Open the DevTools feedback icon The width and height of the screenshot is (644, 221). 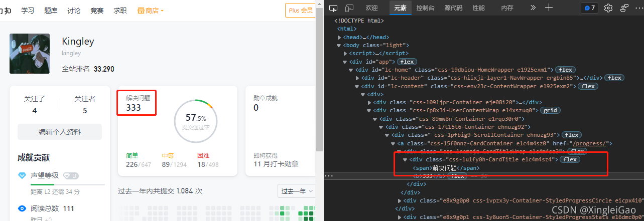pyautogui.click(x=624, y=8)
